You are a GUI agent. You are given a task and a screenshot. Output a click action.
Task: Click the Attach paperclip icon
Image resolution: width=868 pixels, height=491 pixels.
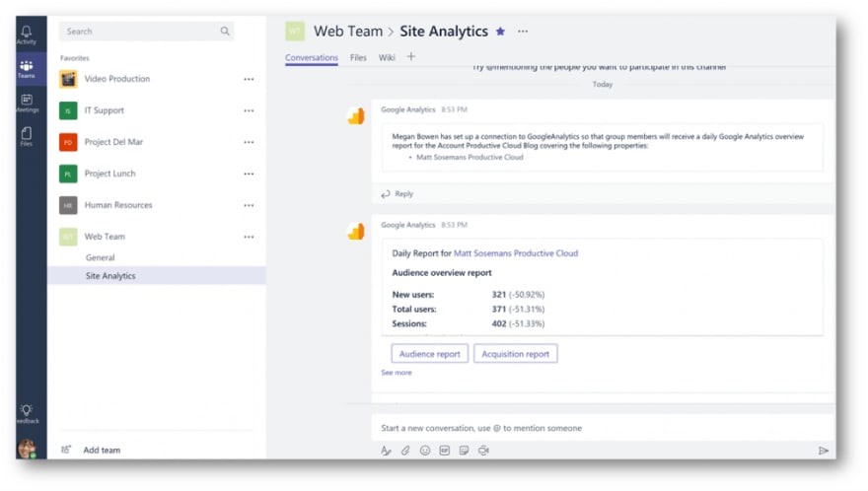click(405, 451)
